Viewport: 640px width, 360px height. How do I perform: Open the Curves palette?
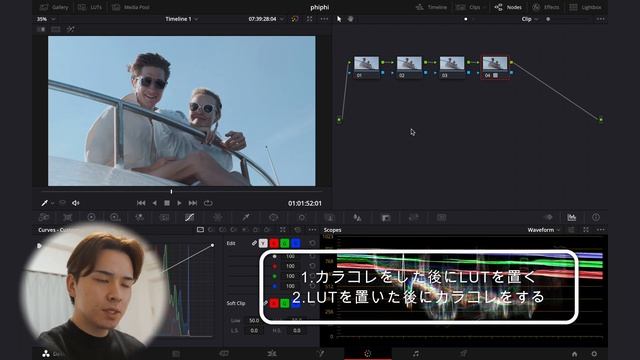pyautogui.click(x=189, y=218)
